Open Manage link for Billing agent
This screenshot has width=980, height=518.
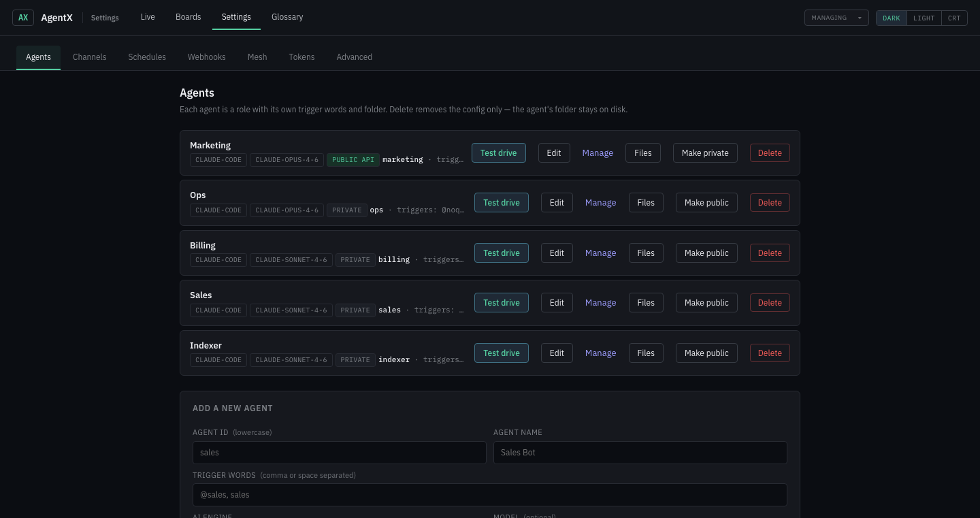click(600, 253)
